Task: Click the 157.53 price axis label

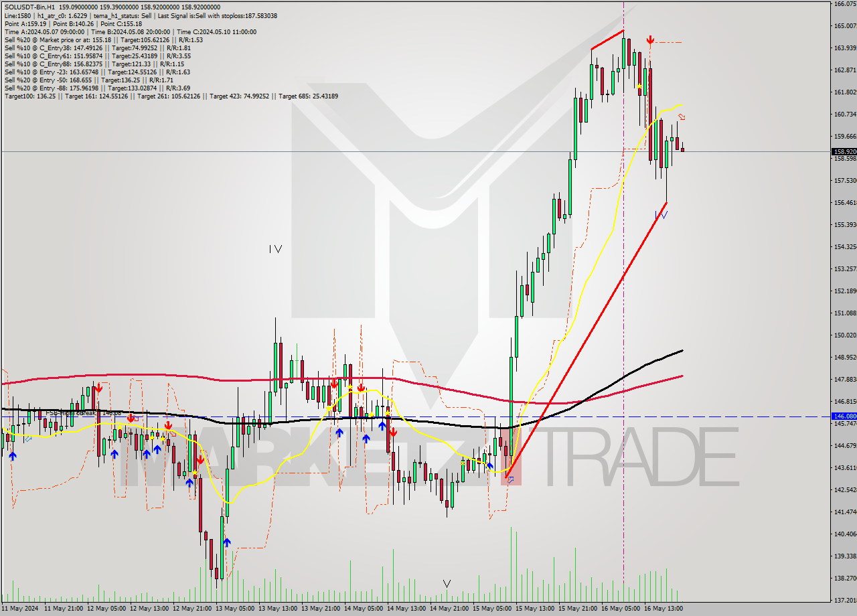Action: pos(844,180)
